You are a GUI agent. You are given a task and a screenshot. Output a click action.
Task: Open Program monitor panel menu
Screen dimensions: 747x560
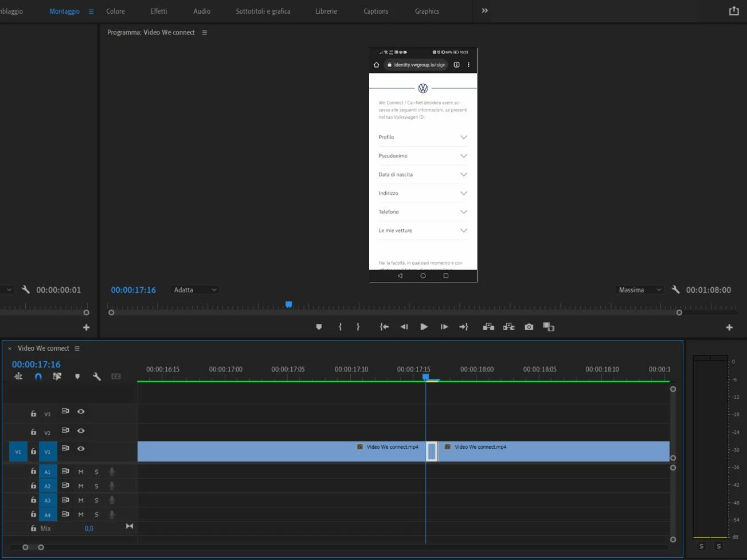[205, 33]
